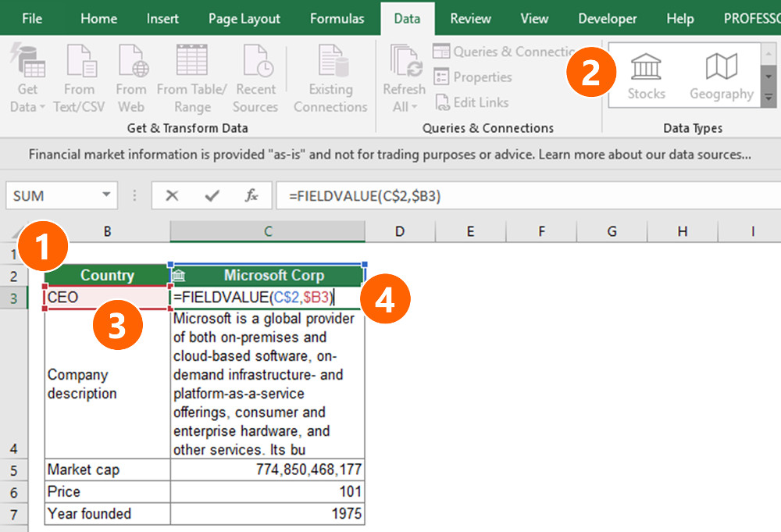Open Recent Sources
This screenshot has height=532, width=781.
pos(255,79)
